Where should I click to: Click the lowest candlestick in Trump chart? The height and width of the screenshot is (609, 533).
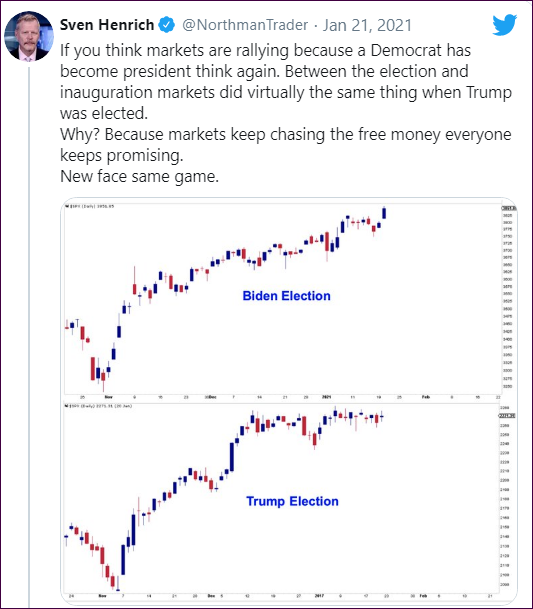click(x=118, y=584)
